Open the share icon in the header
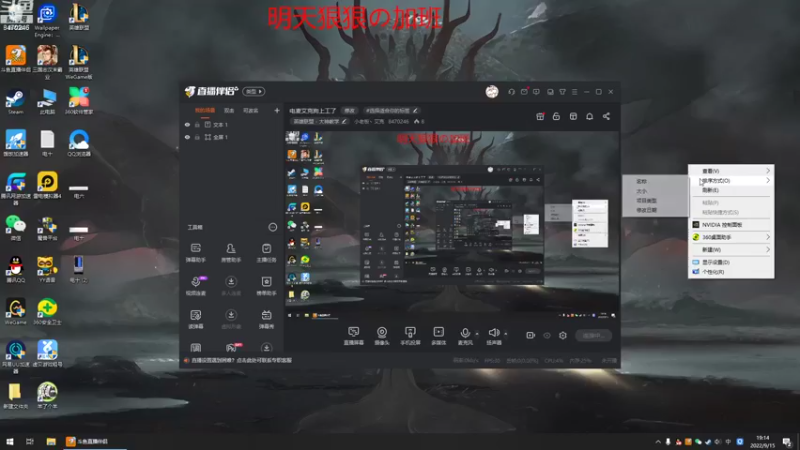800x450 pixels. coord(606,116)
